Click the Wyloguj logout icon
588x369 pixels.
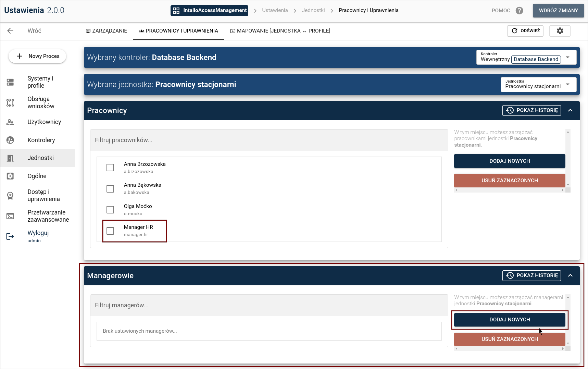[10, 236]
